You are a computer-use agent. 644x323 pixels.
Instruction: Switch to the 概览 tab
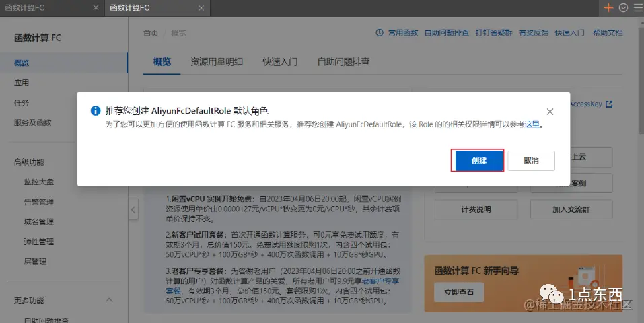click(x=162, y=62)
